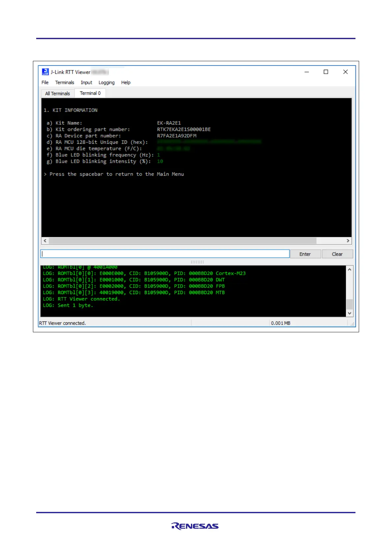Click the Clear button
This screenshot has height=554, width=392.
coord(337,254)
